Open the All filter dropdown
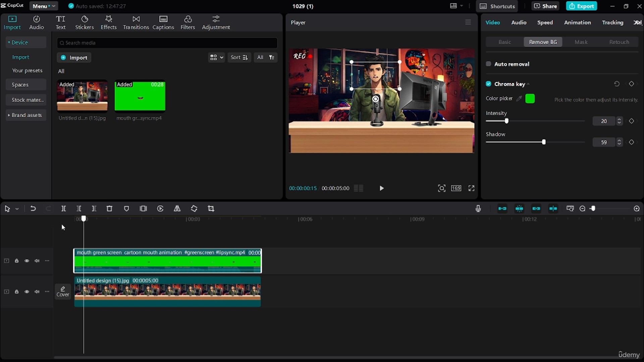Viewport: 644px width, 362px height. point(265,57)
